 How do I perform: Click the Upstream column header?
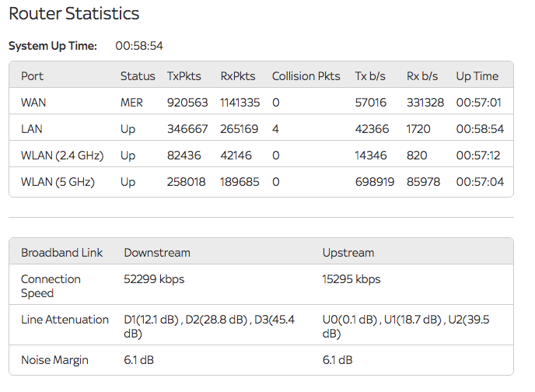(348, 253)
